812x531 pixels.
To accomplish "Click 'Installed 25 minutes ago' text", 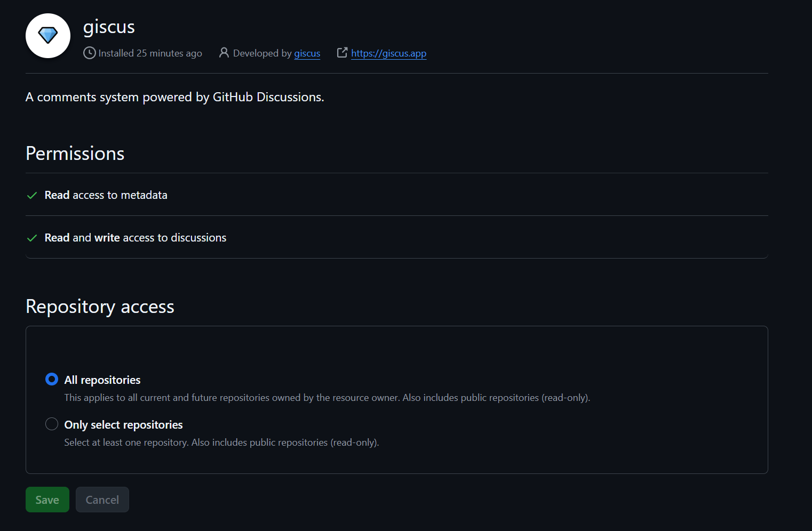I will pyautogui.click(x=150, y=53).
